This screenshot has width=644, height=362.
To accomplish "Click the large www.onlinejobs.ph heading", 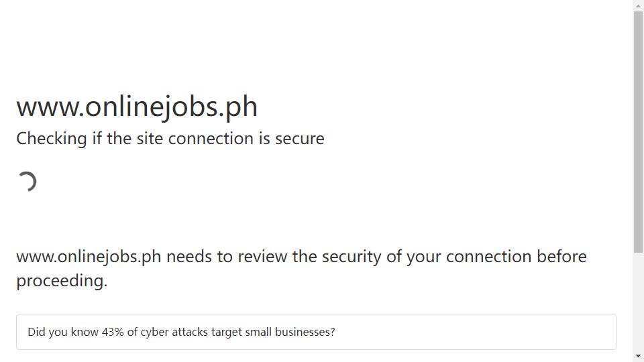I will click(x=137, y=107).
